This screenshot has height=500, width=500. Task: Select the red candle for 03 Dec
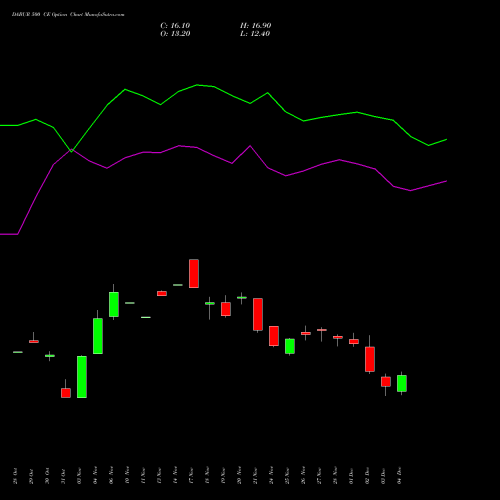tap(386, 382)
